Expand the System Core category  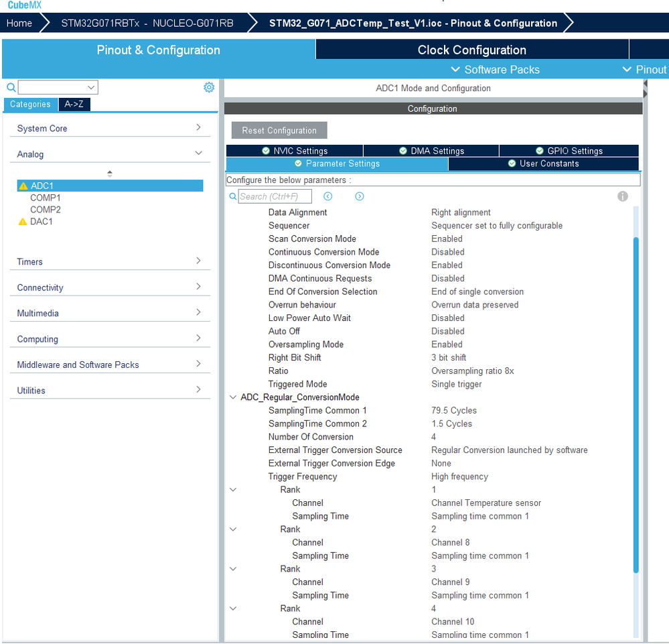coord(198,127)
